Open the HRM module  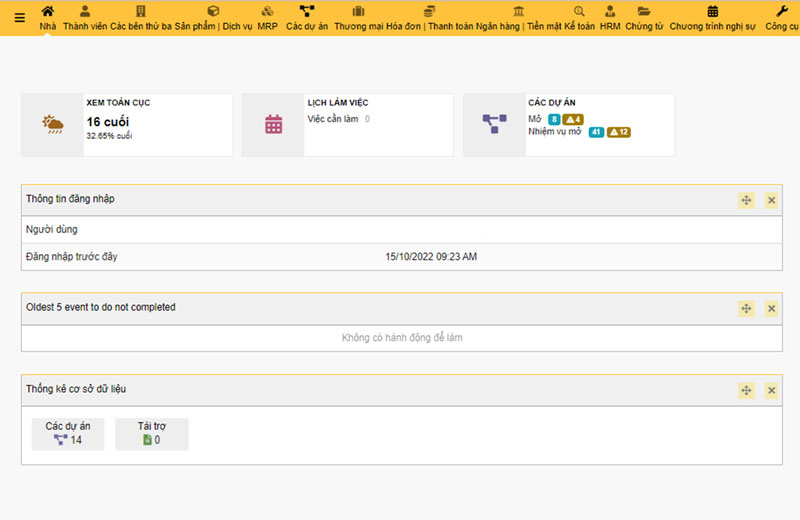click(610, 18)
